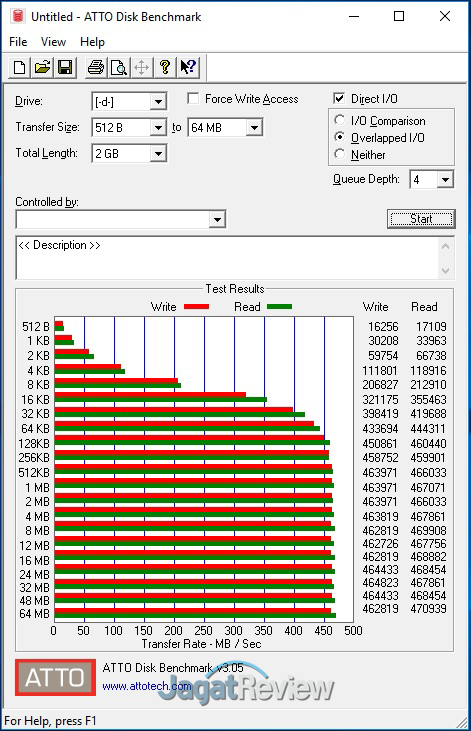471x731 pixels.
Task: Click the ATTO logo image
Action: [x=55, y=677]
